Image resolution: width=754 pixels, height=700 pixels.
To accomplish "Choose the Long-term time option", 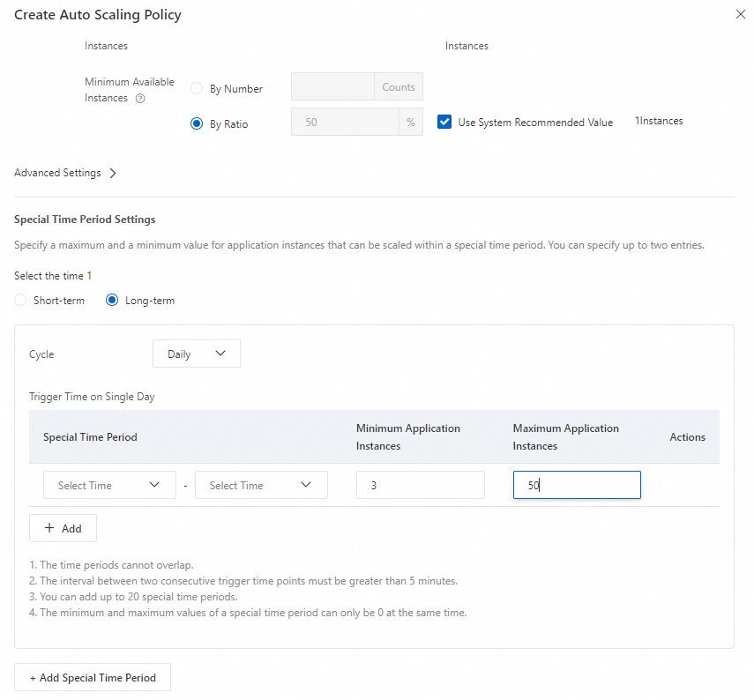I will (112, 301).
